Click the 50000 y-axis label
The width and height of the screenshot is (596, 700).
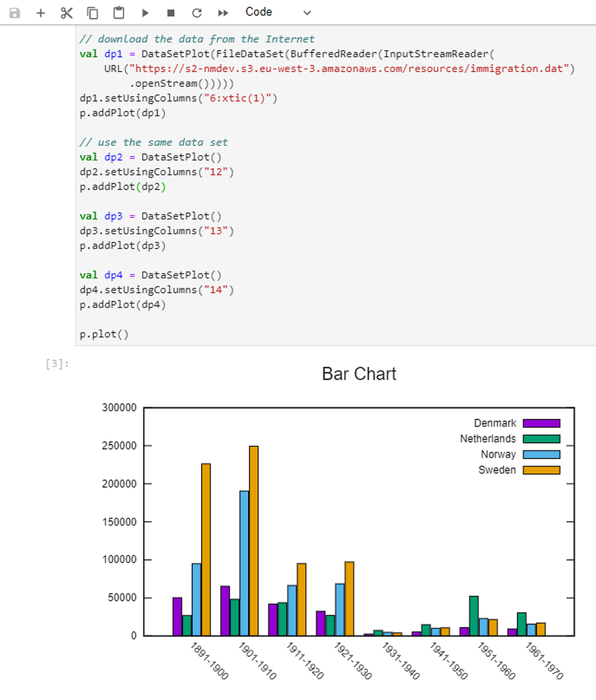pos(122,598)
